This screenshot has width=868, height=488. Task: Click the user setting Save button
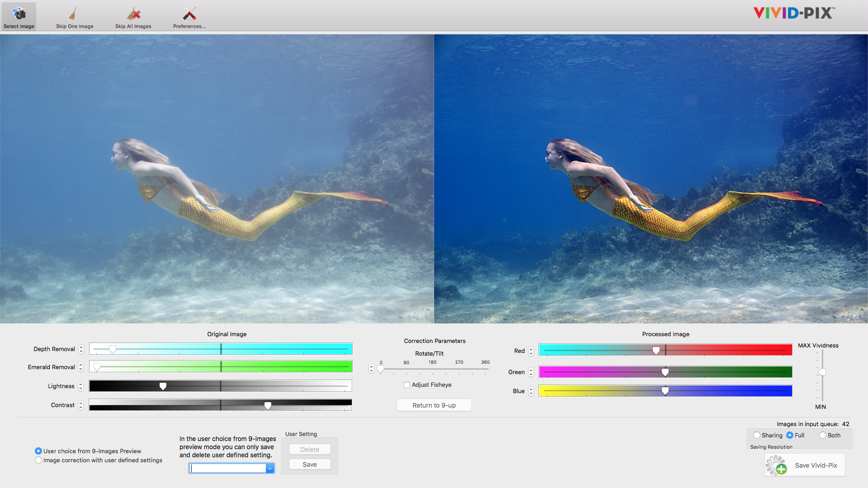coord(310,465)
